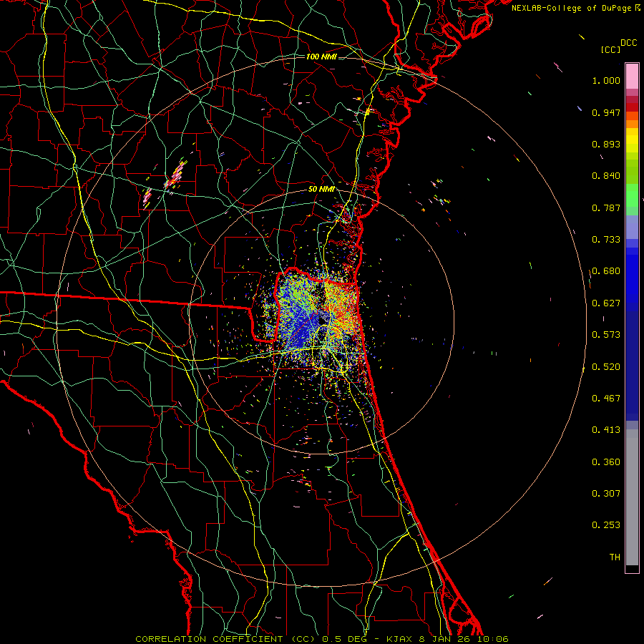Select the 0.467 scale value
This screenshot has width=644, height=644.
tap(606, 399)
